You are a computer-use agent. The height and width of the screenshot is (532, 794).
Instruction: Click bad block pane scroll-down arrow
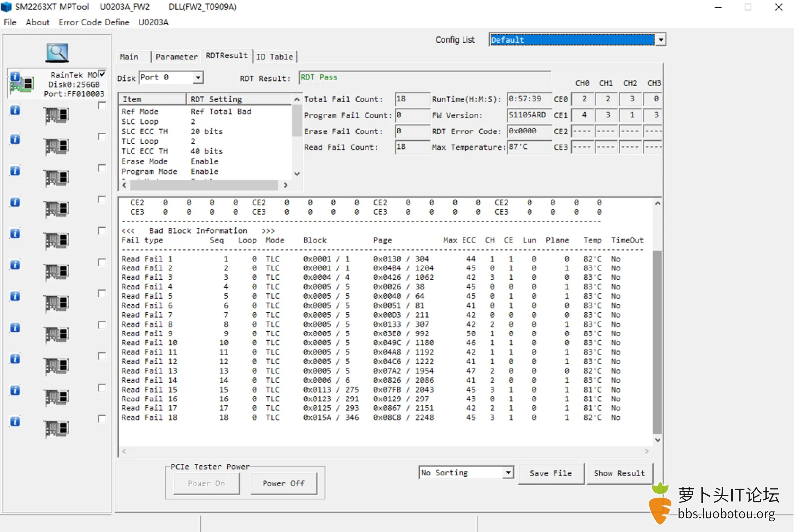pos(657,440)
